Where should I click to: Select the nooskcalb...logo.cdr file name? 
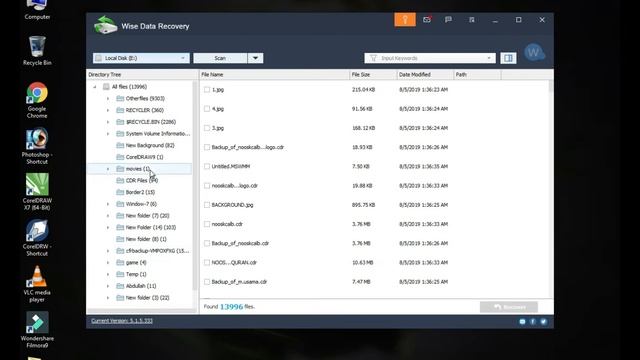coord(235,186)
